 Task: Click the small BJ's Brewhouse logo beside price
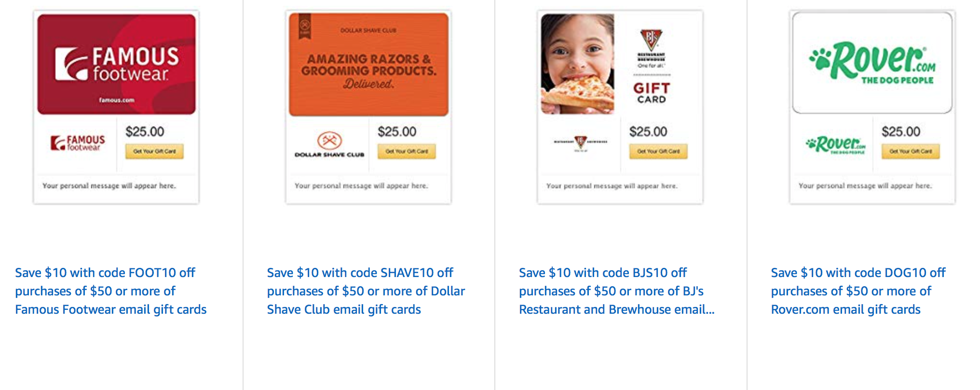(x=580, y=142)
